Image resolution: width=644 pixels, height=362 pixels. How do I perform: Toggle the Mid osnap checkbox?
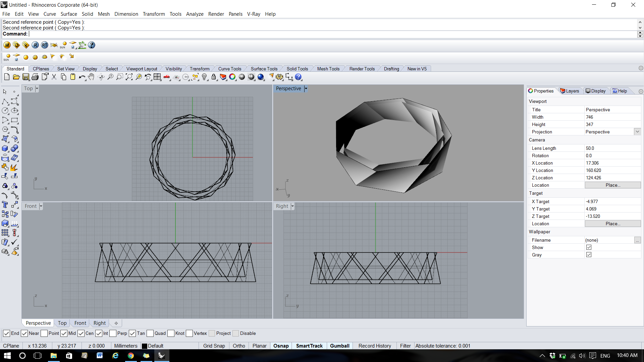(64, 333)
